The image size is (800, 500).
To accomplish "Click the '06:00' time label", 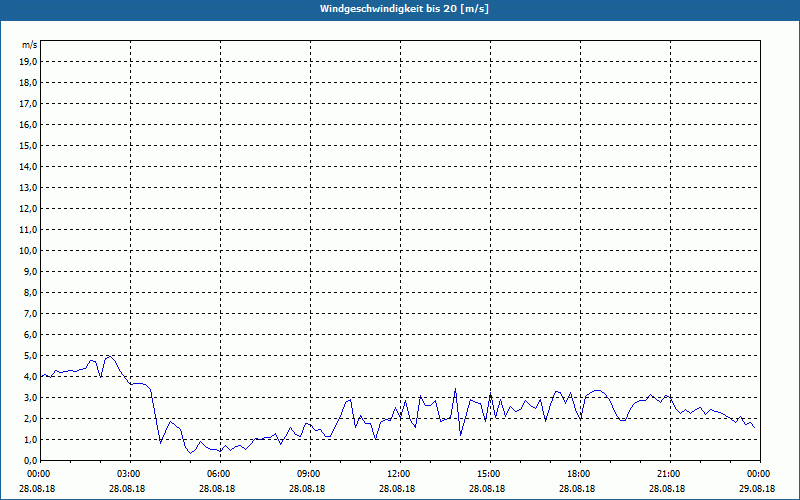I will click(217, 474).
